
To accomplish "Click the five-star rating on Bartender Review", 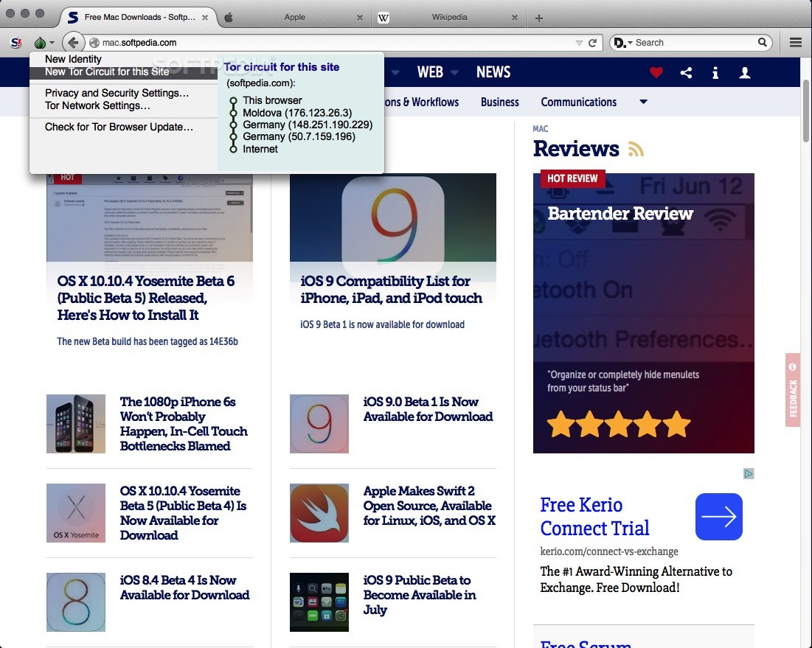I will [x=619, y=424].
